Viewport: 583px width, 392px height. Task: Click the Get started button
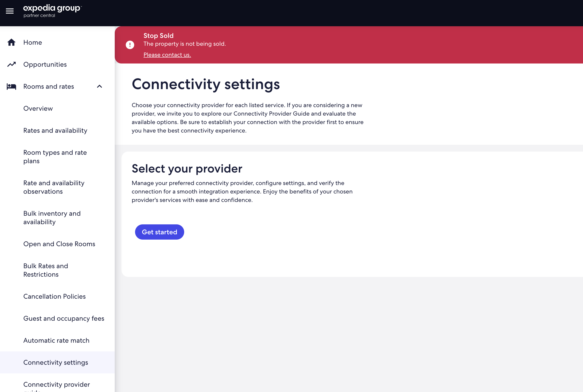coord(159,232)
